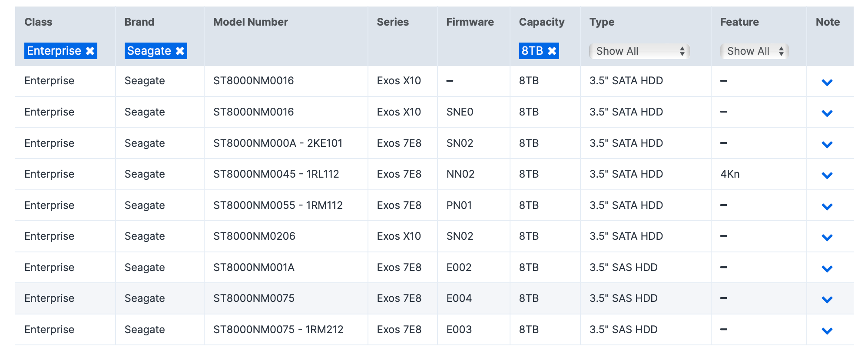Screen dimensions: 868x364
Task: Click firmware value PN01
Action: click(459, 205)
